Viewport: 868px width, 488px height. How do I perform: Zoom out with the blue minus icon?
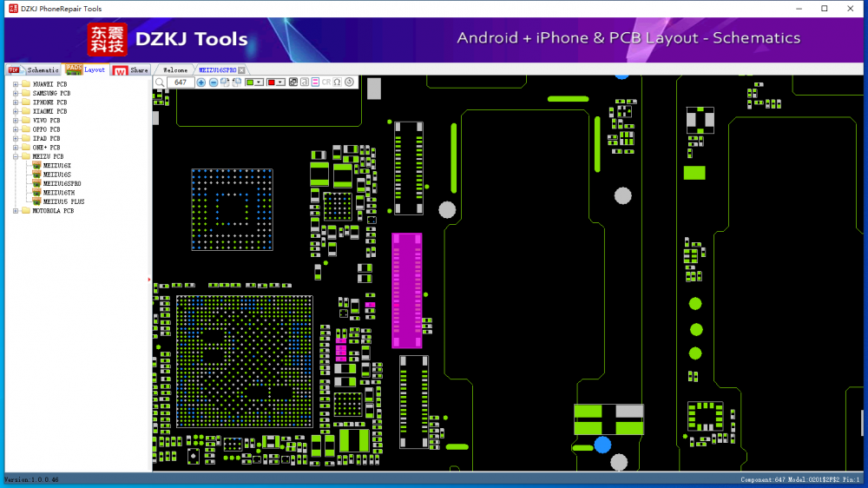(x=214, y=82)
